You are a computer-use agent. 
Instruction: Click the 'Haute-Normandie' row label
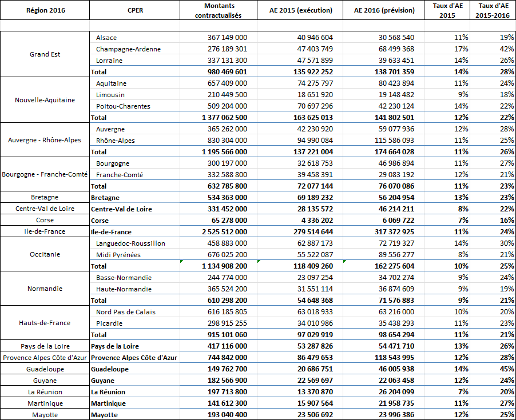124,289
